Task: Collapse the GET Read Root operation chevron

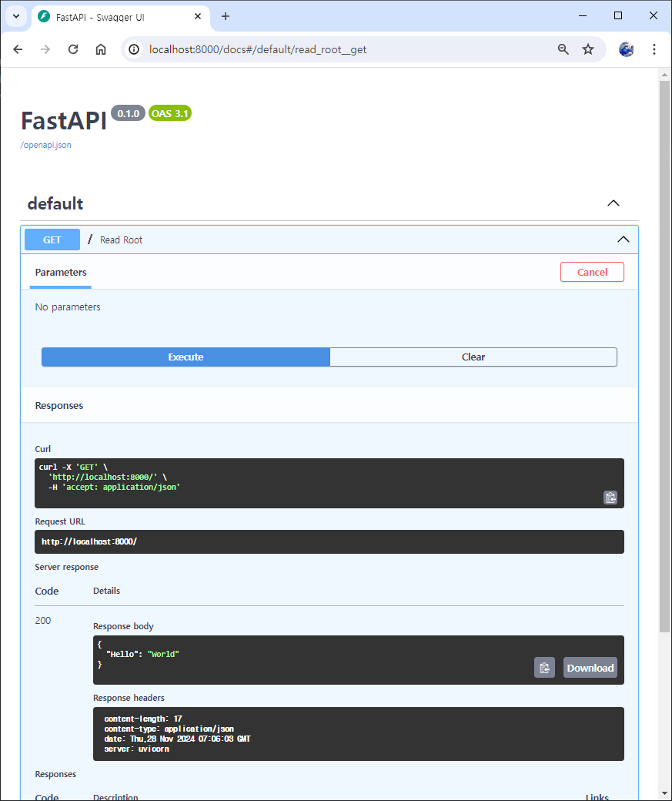Action: click(x=624, y=240)
